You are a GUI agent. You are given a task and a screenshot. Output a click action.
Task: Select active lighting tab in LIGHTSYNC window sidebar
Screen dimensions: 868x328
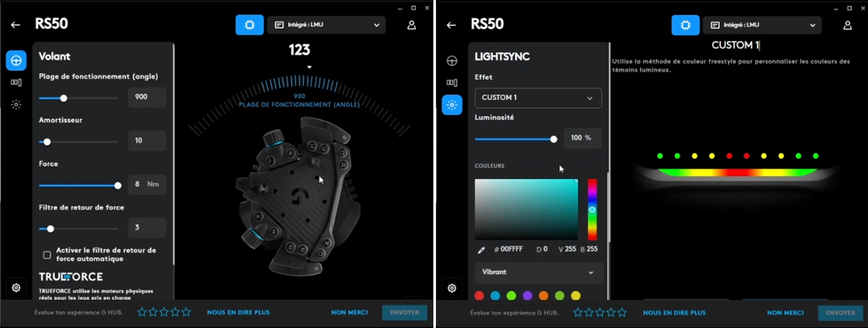pos(452,105)
